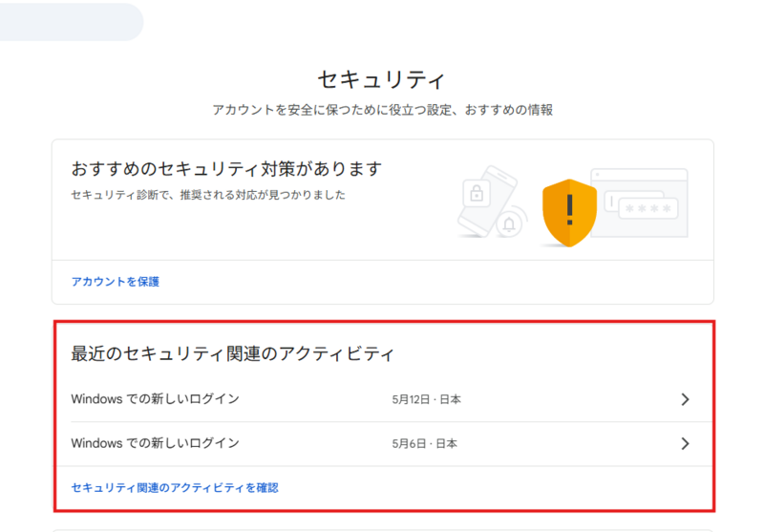This screenshot has height=532, width=764.
Task: Click the おすすめのセキュリティ対策があります heading
Action: click(226, 169)
